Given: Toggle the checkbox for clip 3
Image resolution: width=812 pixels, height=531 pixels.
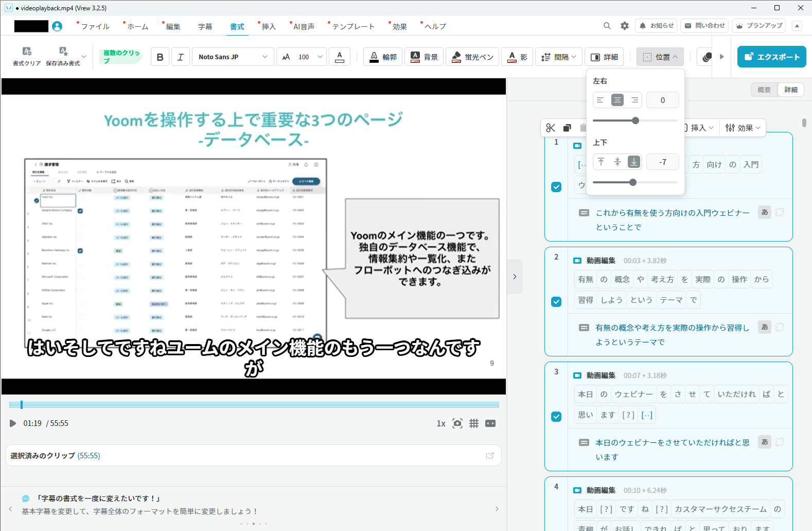Looking at the screenshot, I should point(556,417).
